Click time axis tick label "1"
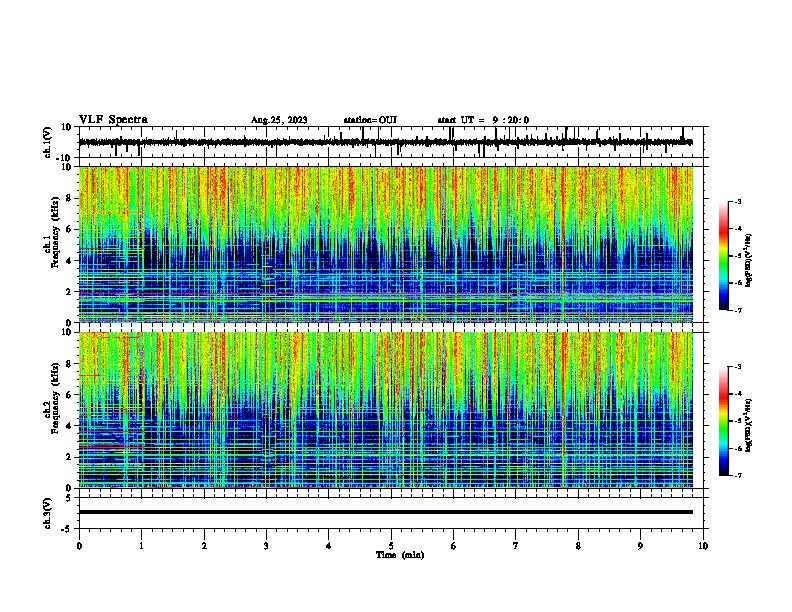The width and height of the screenshot is (792, 612). pyautogui.click(x=141, y=546)
